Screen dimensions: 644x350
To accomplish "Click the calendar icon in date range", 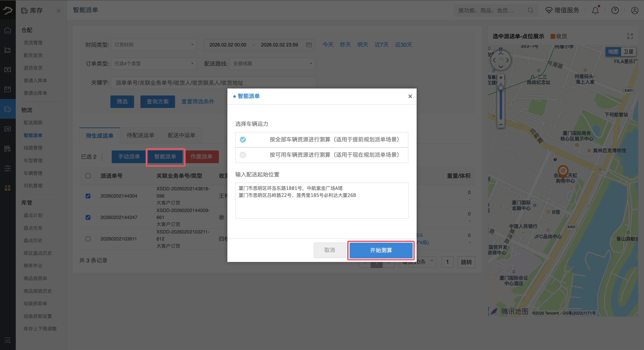I will pos(309,45).
